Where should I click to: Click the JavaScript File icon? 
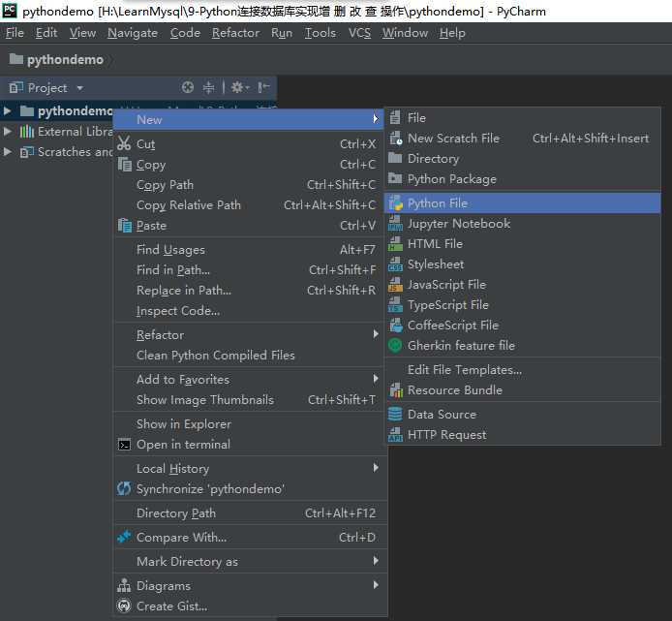click(x=396, y=285)
